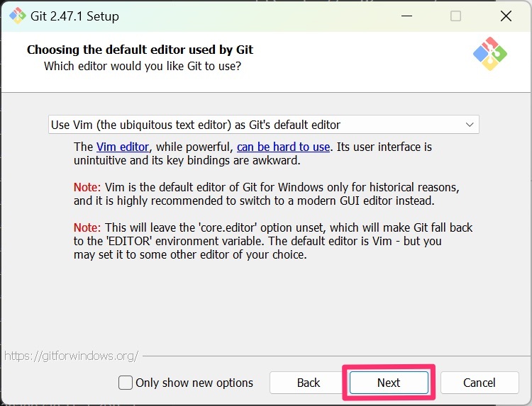This screenshot has width=532, height=406.
Task: Click the 'Only show new options' label text
Action: tap(194, 383)
